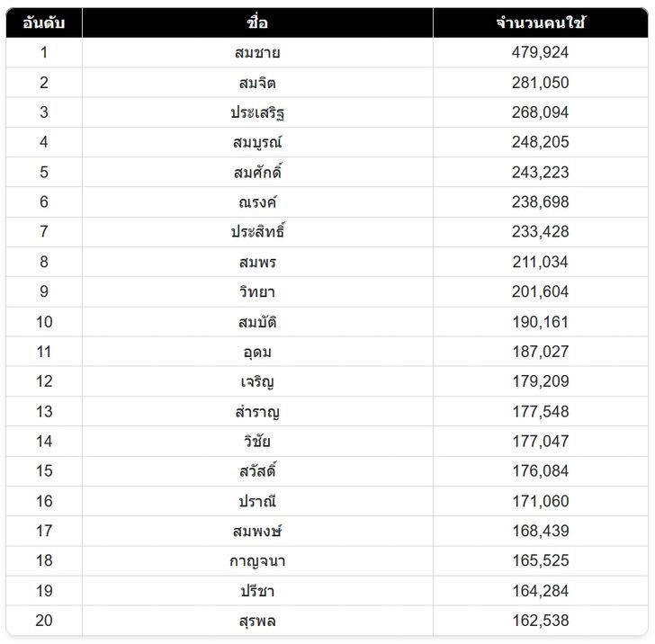
Task: Click the count 179,209
Action: (541, 381)
